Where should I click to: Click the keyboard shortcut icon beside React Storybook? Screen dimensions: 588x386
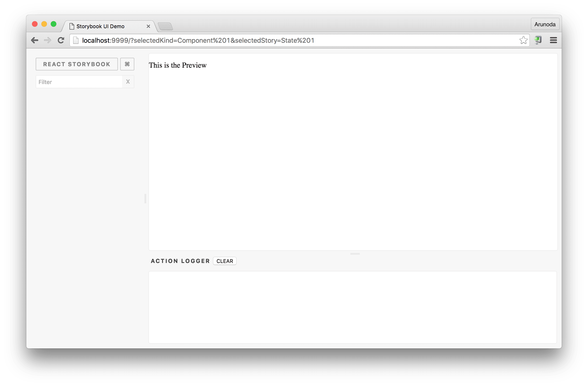[127, 64]
